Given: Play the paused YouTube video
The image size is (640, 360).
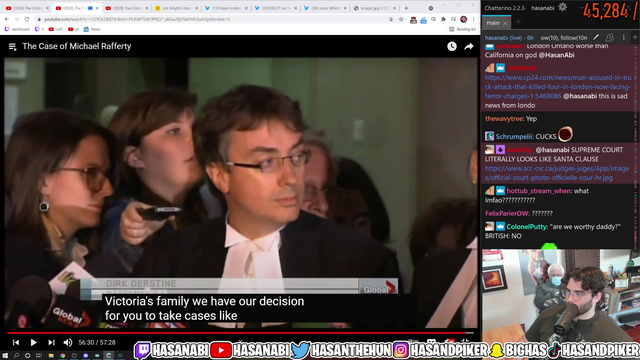Looking at the screenshot, I should [33, 342].
